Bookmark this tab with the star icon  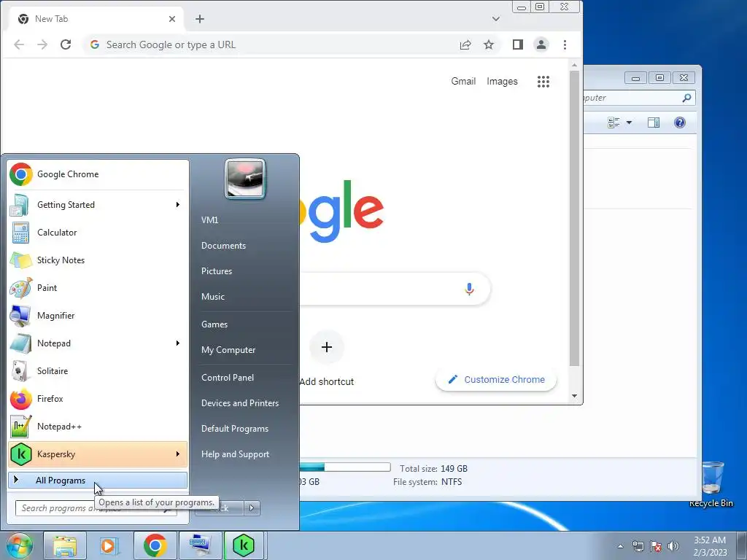(489, 44)
